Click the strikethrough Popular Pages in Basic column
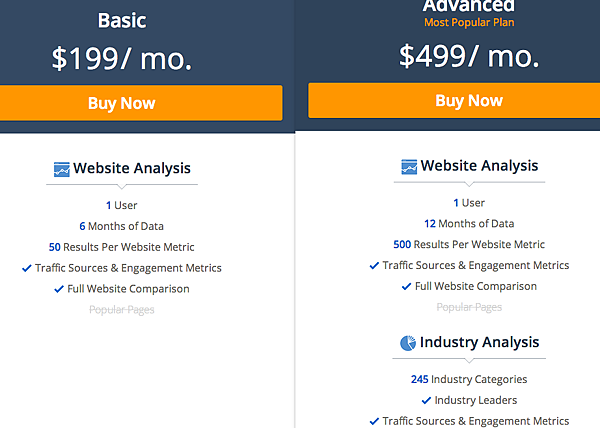Image resolution: width=600 pixels, height=428 pixels. (122, 309)
